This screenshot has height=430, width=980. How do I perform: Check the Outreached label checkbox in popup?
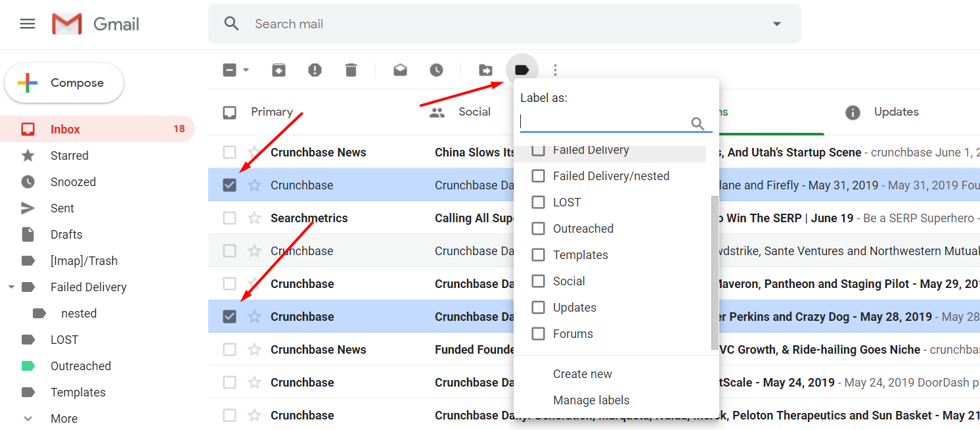[x=538, y=229]
